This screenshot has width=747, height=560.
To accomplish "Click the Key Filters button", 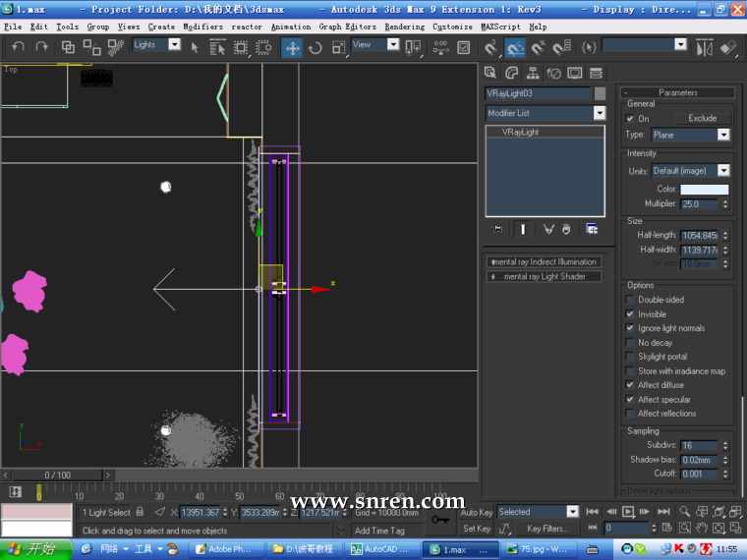I will point(547,529).
